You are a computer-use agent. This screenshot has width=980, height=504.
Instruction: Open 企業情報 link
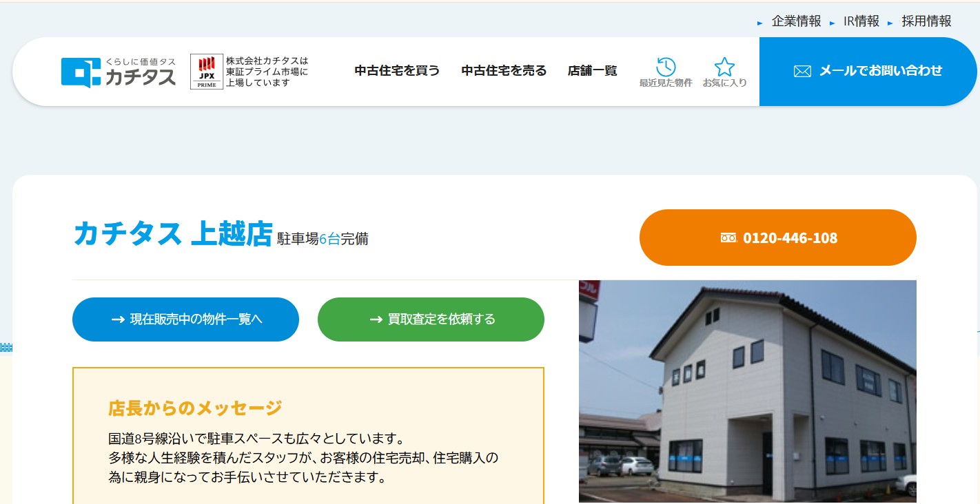pyautogui.click(x=796, y=21)
